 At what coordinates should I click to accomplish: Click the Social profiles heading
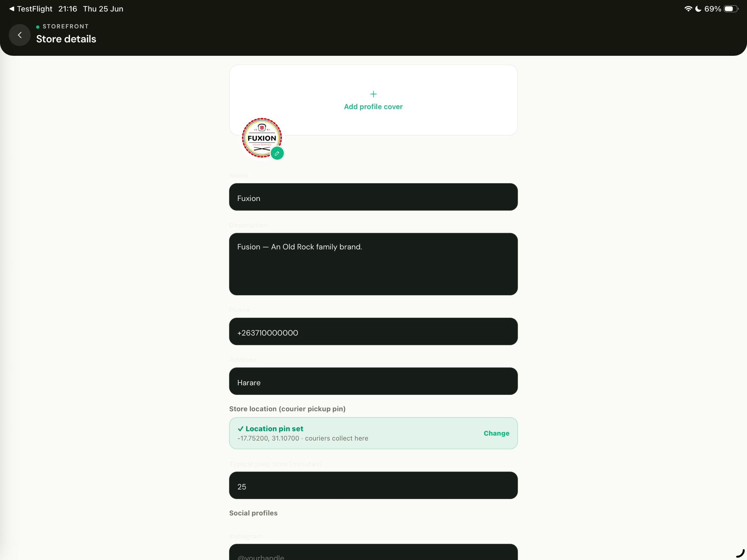coord(253,513)
